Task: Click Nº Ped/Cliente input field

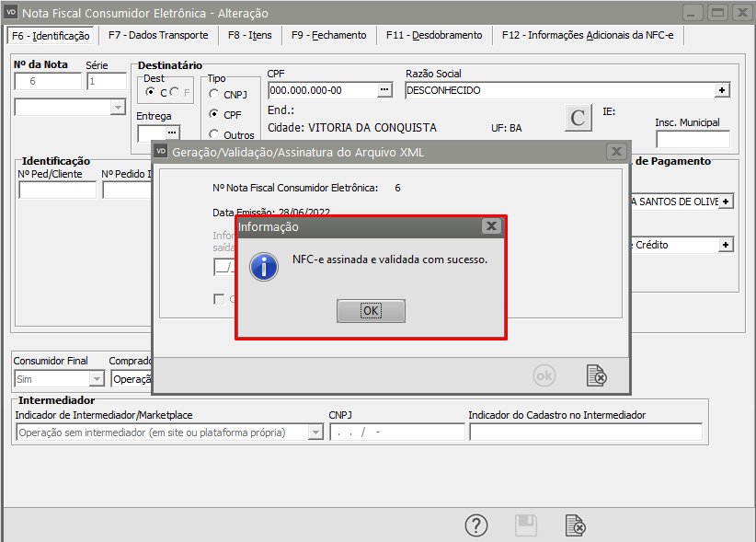Action: (x=57, y=190)
